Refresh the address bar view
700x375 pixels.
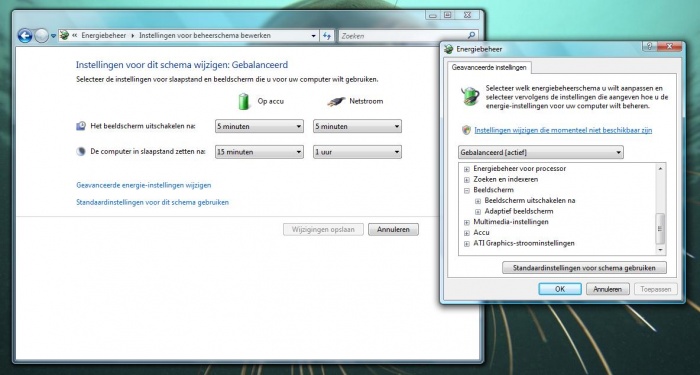[x=327, y=36]
